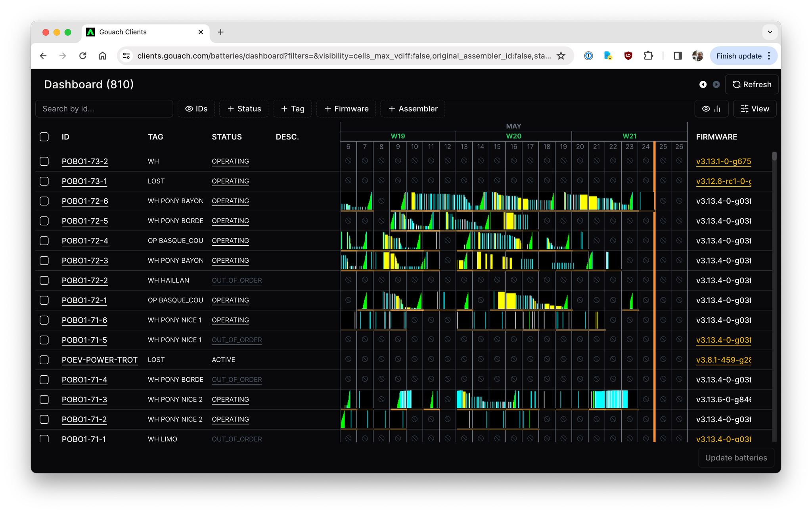Check the box for POBO1-73-2
812x514 pixels.
[x=44, y=161]
